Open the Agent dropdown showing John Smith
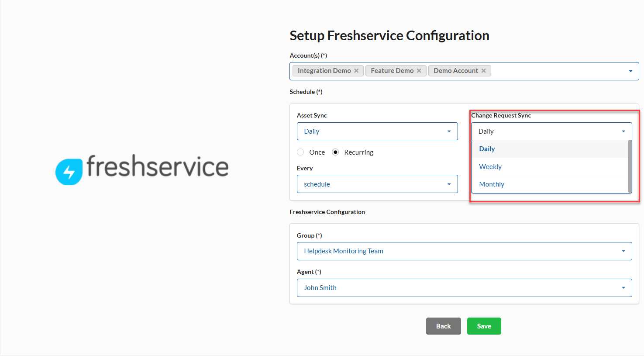Viewport: 644px width, 356px height. click(x=464, y=288)
